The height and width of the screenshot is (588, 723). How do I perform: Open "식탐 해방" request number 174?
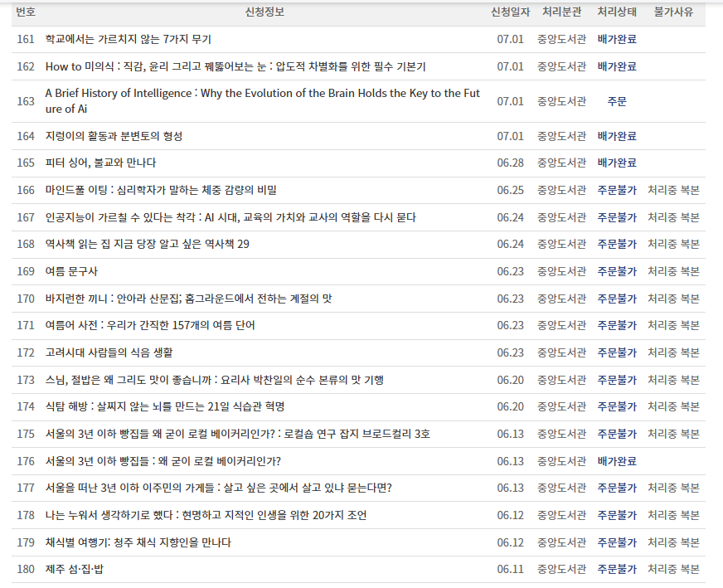166,406
